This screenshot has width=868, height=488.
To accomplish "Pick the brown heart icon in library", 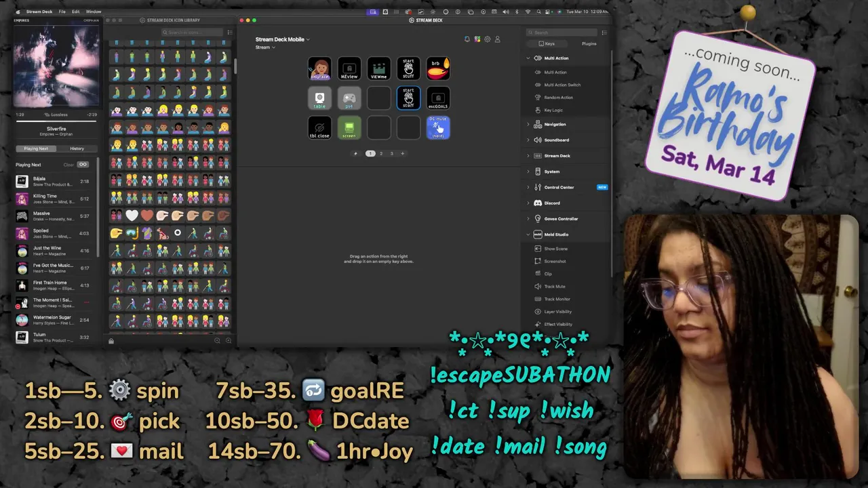I will coord(147,216).
